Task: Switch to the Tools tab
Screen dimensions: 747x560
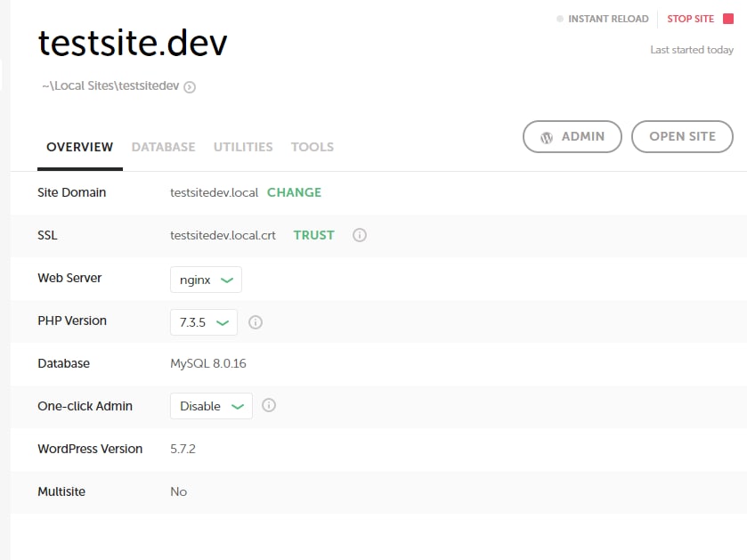Action: tap(313, 147)
